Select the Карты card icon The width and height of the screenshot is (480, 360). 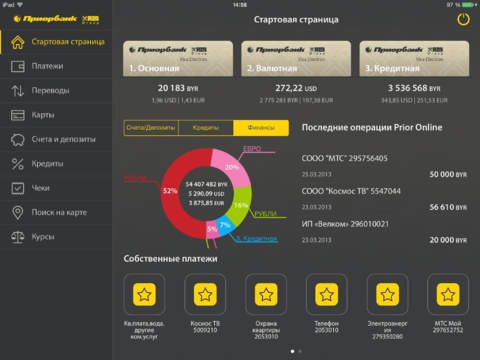pos(18,115)
